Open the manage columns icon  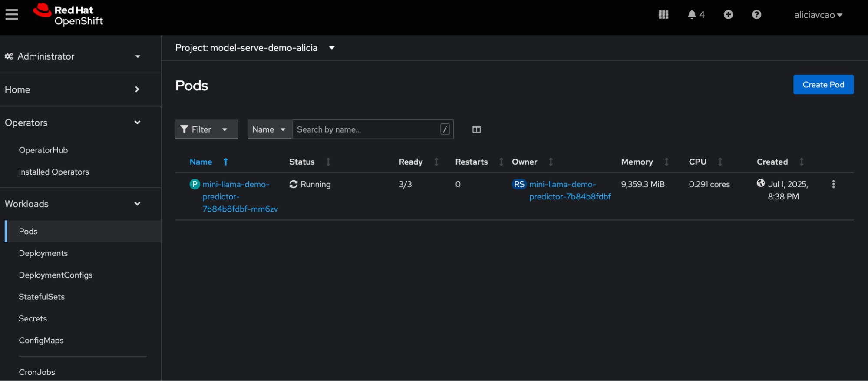(x=476, y=129)
